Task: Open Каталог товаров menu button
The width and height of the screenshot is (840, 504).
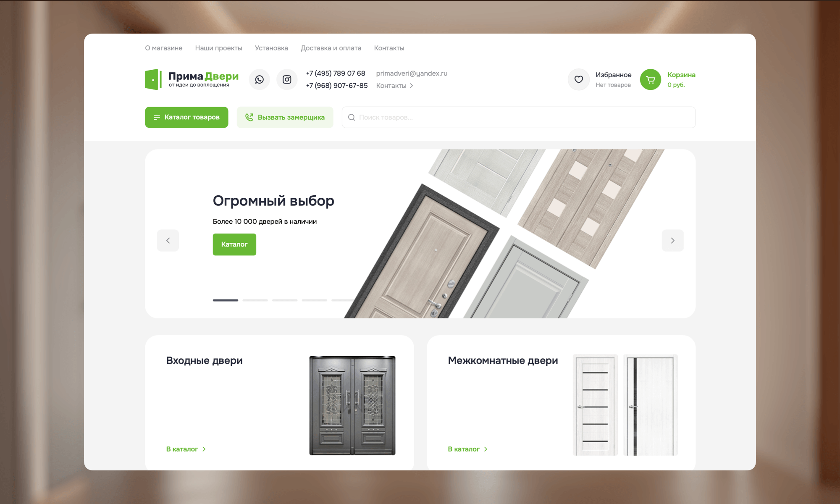Action: 186,117
